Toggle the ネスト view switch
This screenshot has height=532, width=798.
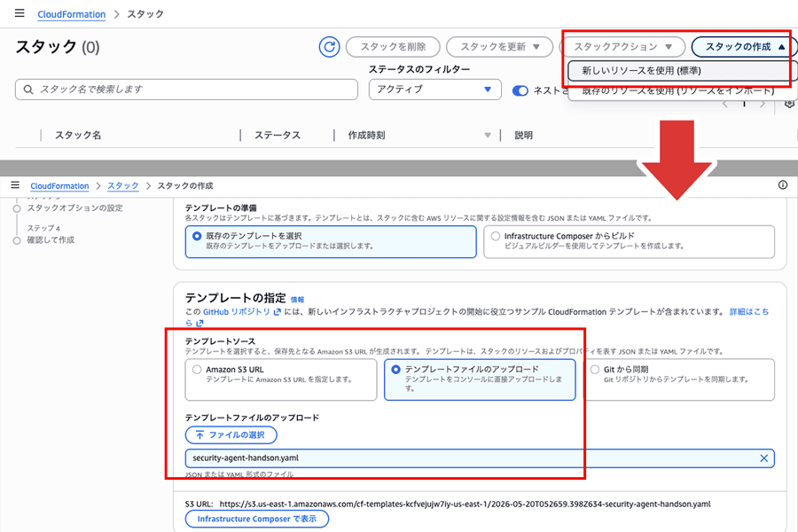[520, 90]
